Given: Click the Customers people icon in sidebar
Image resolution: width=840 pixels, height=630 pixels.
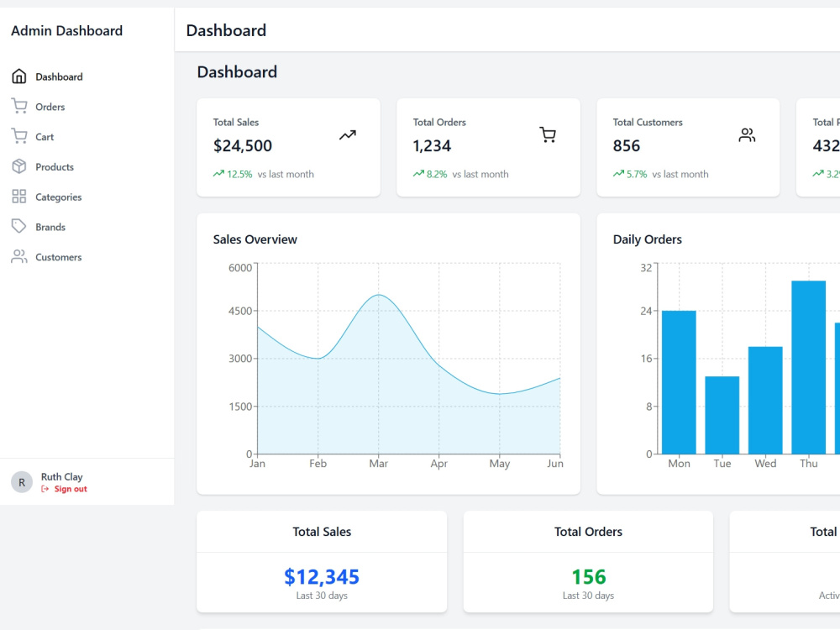Looking at the screenshot, I should tap(18, 256).
